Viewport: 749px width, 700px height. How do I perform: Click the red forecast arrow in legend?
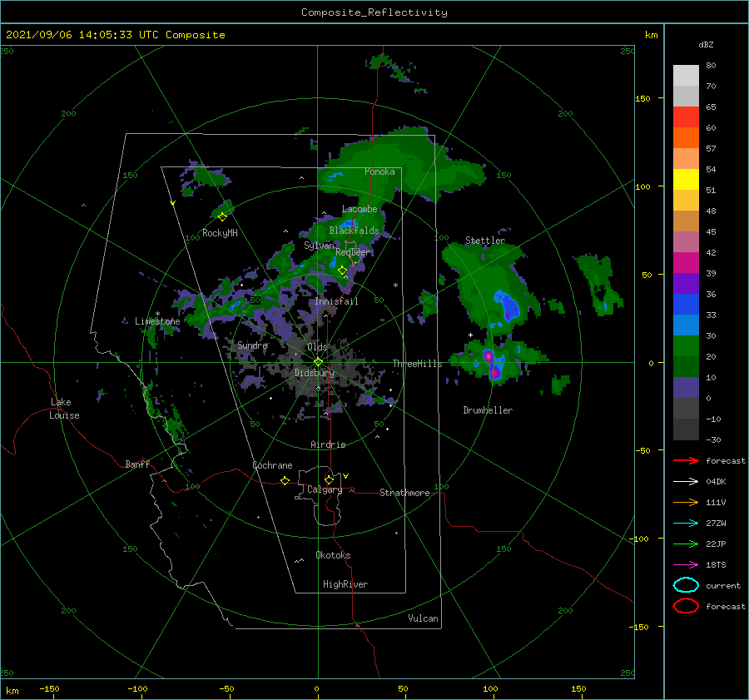tap(686, 460)
